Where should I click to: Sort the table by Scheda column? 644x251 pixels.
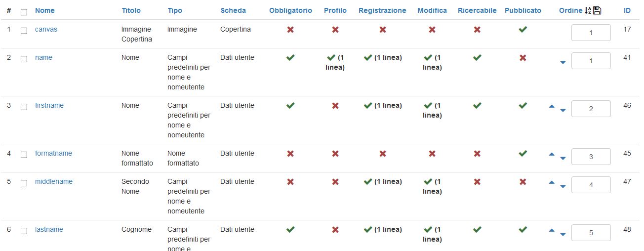233,10
